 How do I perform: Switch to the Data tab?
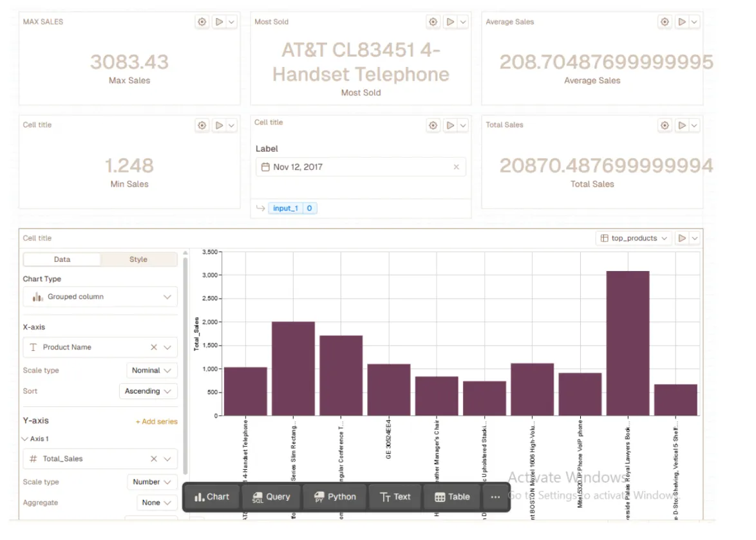(62, 259)
